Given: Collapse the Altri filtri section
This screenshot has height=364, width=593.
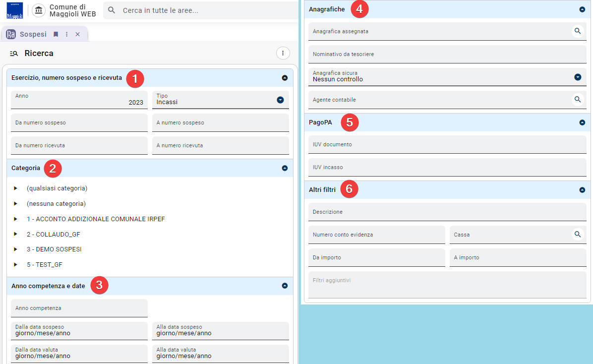Looking at the screenshot, I should [x=582, y=190].
